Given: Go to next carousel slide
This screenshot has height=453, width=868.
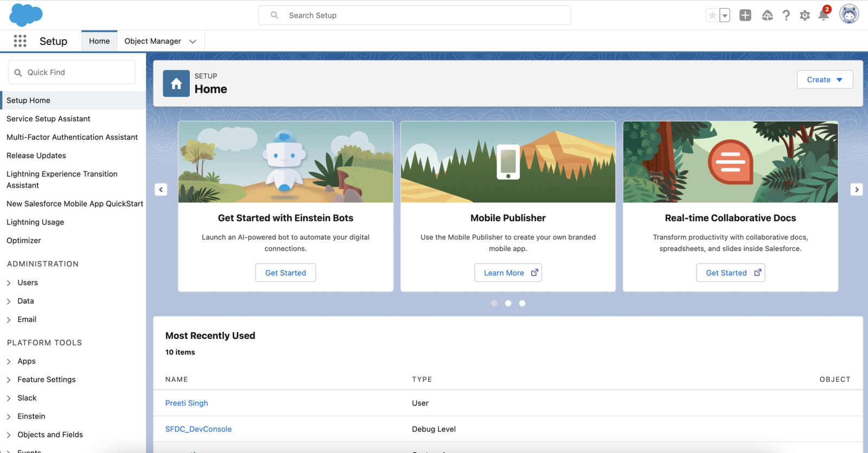Looking at the screenshot, I should pyautogui.click(x=857, y=189).
